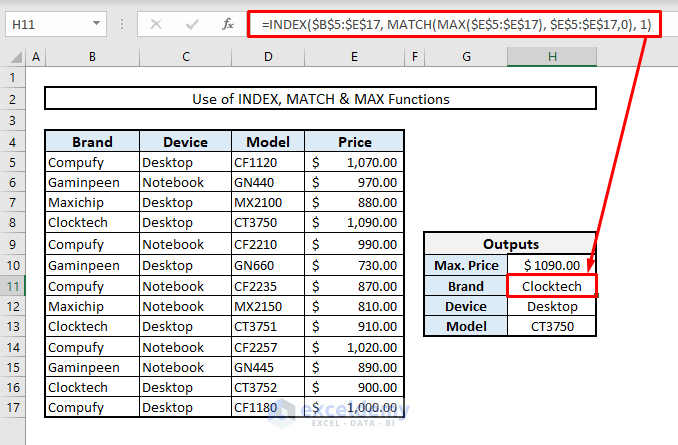
Task: Click the three-dot Name Box resize handle
Action: (x=123, y=23)
